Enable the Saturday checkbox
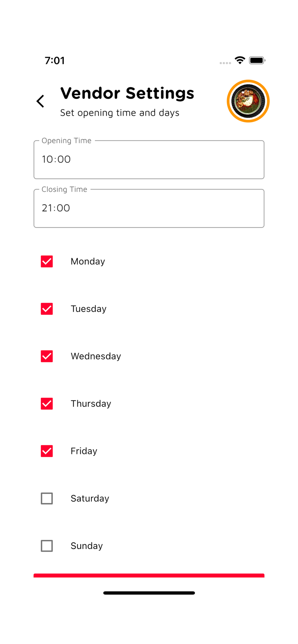 click(x=47, y=498)
